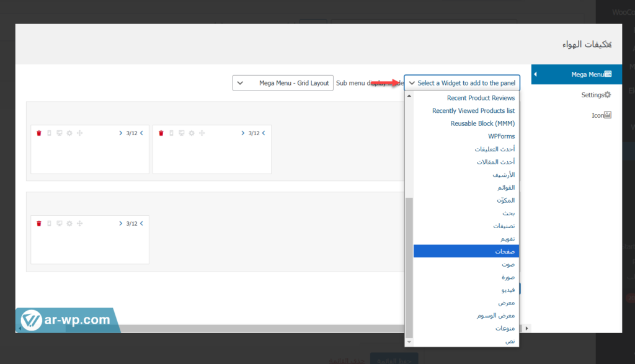Pick Reusable Block (MMM) widget option

(x=482, y=123)
